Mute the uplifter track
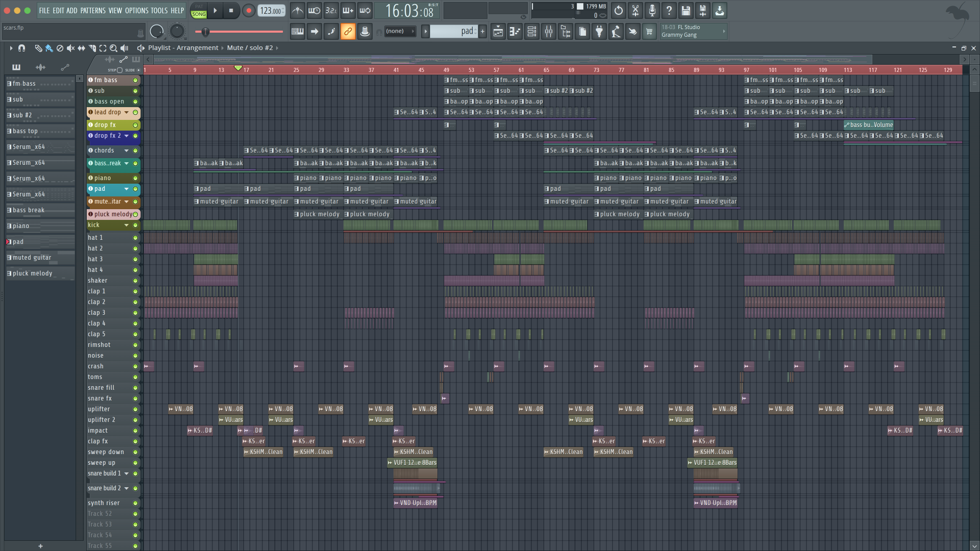The width and height of the screenshot is (980, 551). [135, 409]
